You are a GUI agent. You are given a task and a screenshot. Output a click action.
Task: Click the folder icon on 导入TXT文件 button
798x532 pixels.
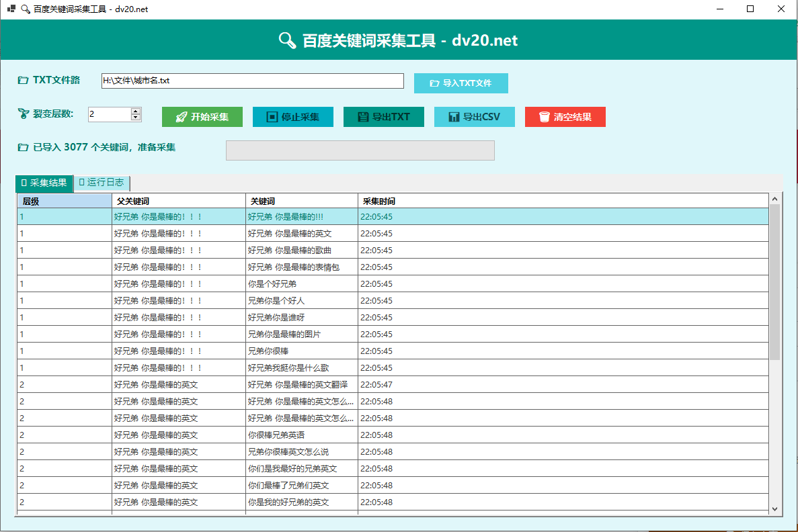click(x=434, y=83)
